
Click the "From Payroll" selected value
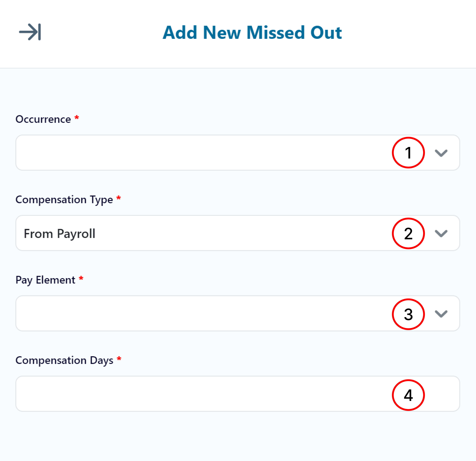click(x=59, y=234)
